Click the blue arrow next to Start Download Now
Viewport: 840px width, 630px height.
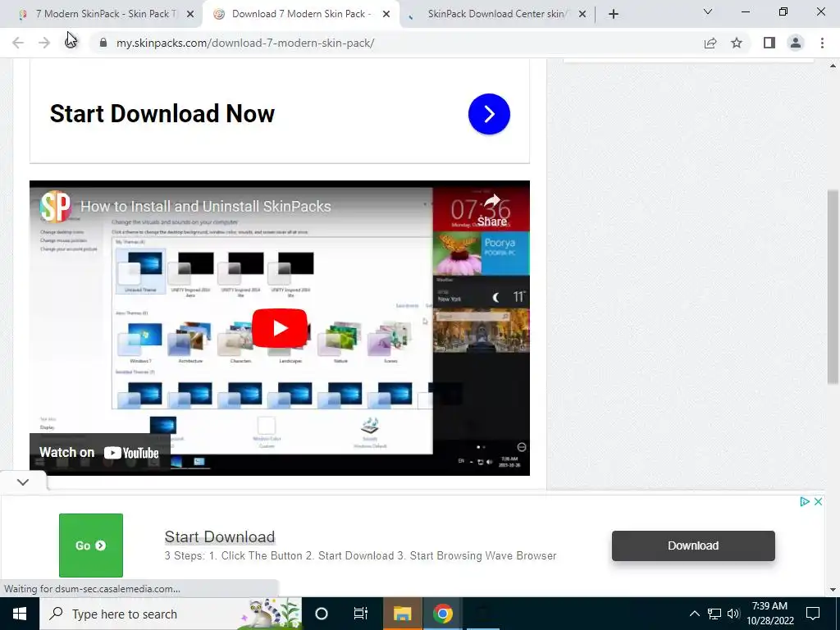489,114
